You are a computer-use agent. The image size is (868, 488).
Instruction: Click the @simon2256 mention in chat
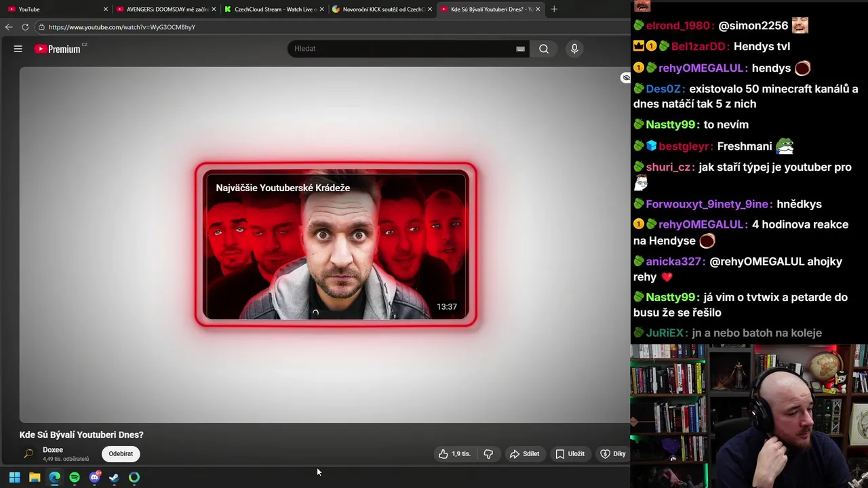tap(753, 26)
